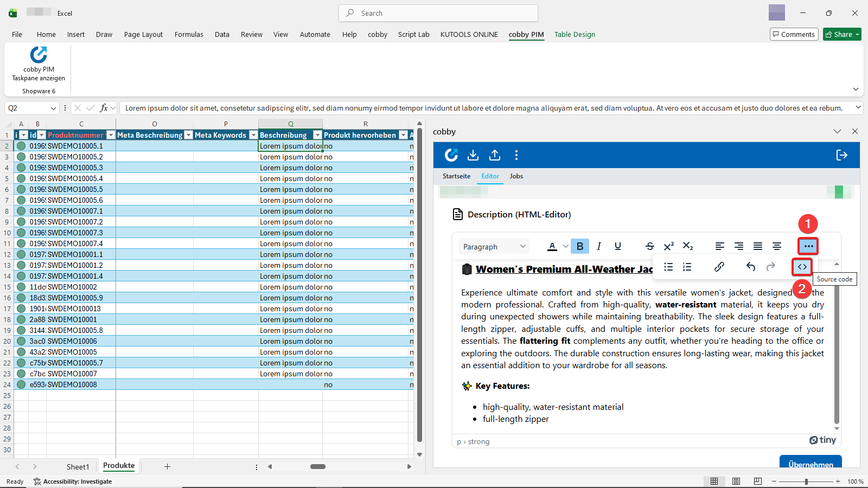Open the source code view in the HTML editor
Screen dimensions: 868x488
coord(802,267)
